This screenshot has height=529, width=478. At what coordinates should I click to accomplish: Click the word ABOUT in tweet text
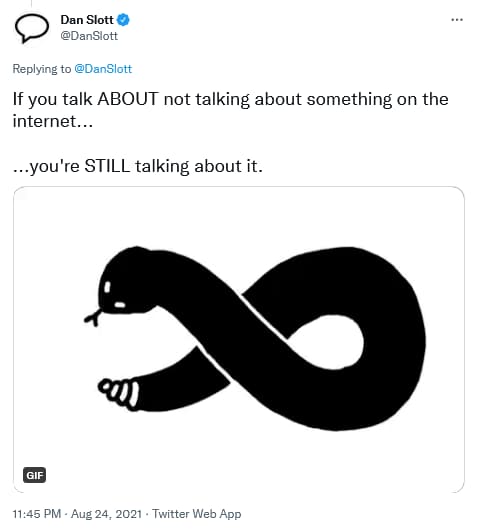tap(128, 99)
